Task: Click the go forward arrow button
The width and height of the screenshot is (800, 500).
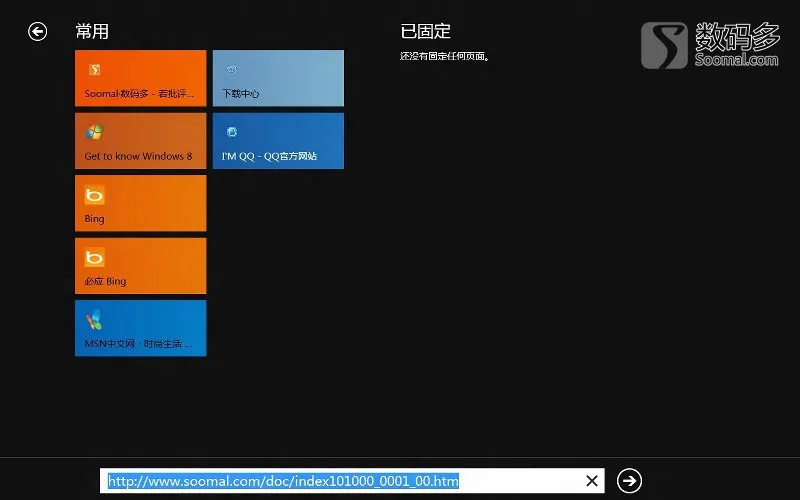Action: [x=629, y=481]
